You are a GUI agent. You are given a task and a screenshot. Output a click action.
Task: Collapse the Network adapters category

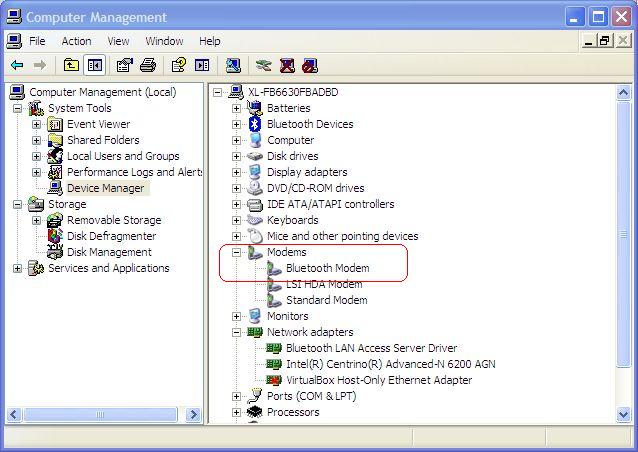(237, 332)
